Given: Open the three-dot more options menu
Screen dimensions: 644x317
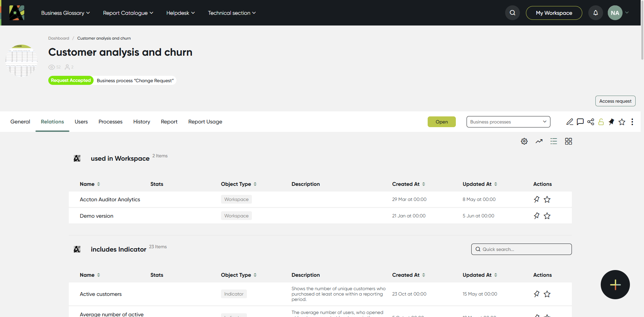Looking at the screenshot, I should point(632,122).
